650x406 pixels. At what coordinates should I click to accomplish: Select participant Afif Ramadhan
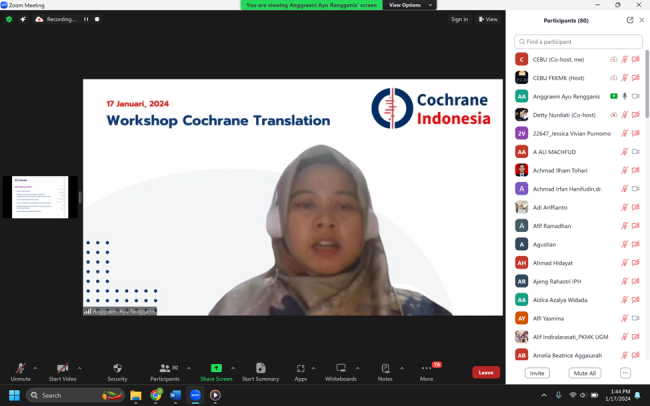(x=578, y=226)
